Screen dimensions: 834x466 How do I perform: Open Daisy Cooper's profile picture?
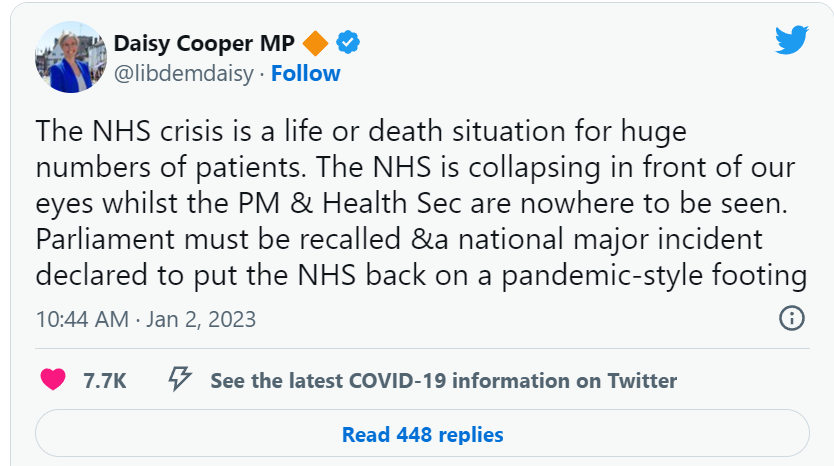pyautogui.click(x=71, y=57)
